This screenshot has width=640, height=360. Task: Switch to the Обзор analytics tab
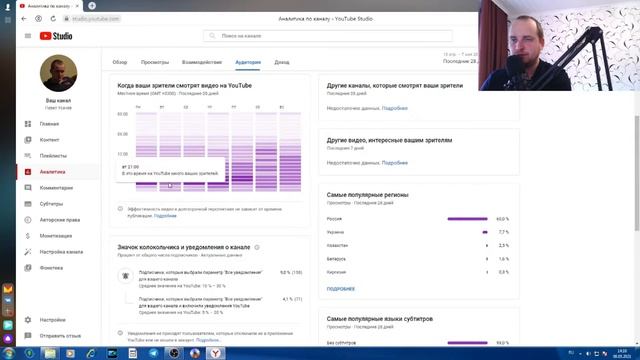[120, 62]
